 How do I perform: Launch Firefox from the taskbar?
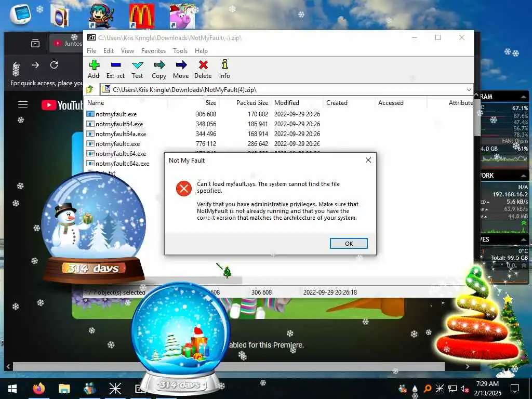pos(38,389)
